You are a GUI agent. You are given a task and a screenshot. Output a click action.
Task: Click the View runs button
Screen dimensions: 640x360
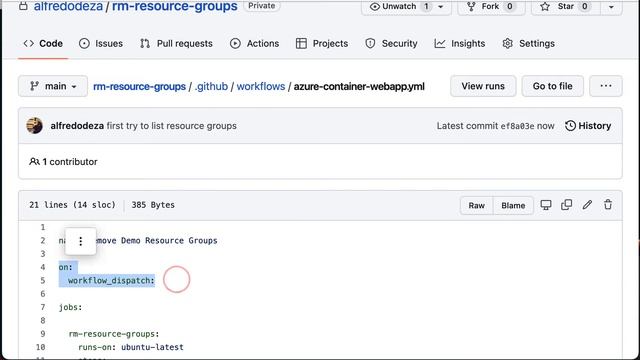pos(483,86)
